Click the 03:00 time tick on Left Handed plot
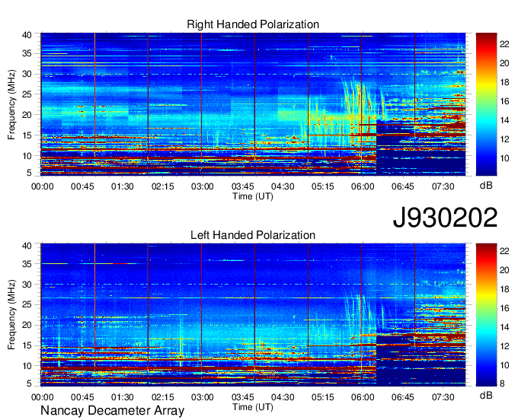Viewport: 518px width, 420px height. [x=202, y=397]
